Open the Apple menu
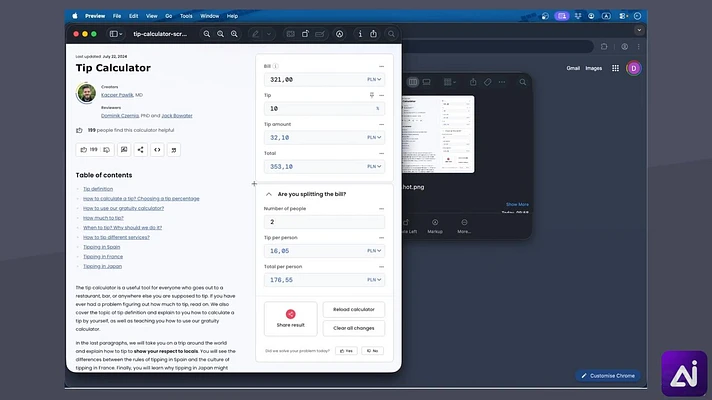The image size is (712, 400). [75, 16]
